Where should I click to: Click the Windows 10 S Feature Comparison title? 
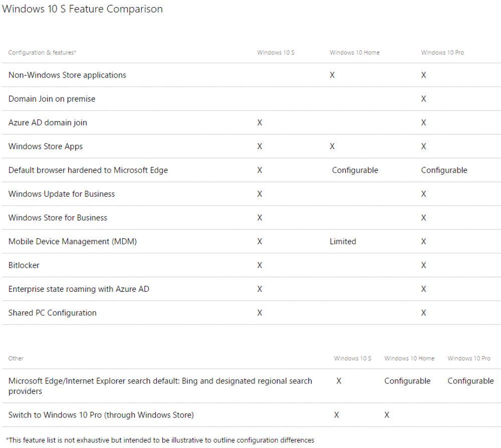[x=83, y=9]
